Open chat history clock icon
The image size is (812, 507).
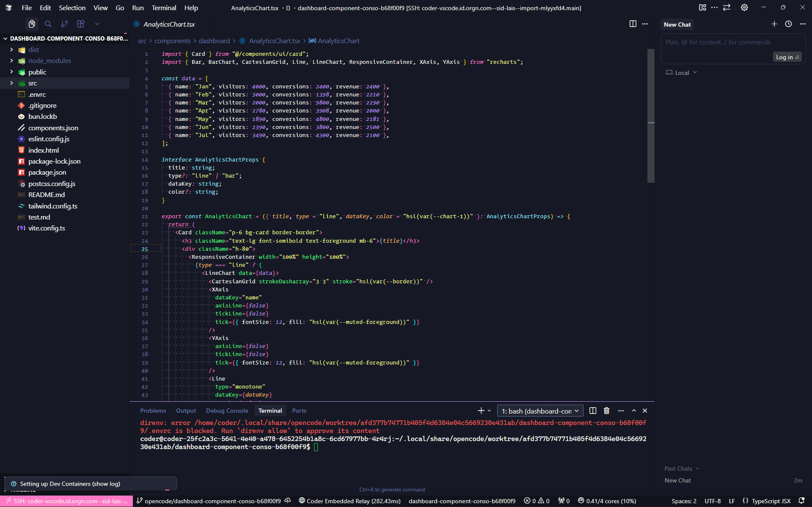788,24
